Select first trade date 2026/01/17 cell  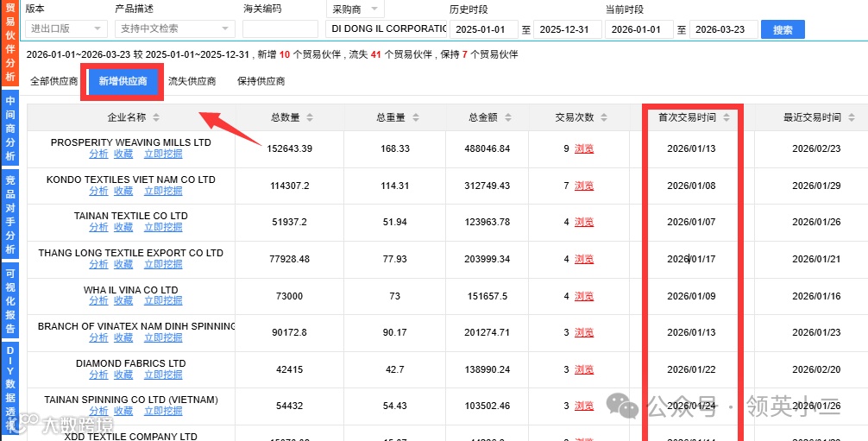click(691, 259)
